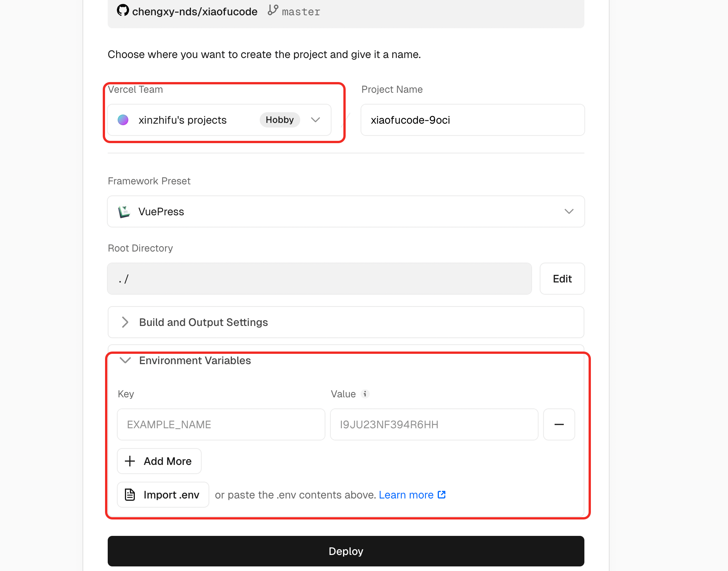Click the file icon in Import .env
The height and width of the screenshot is (571, 728).
point(130,495)
